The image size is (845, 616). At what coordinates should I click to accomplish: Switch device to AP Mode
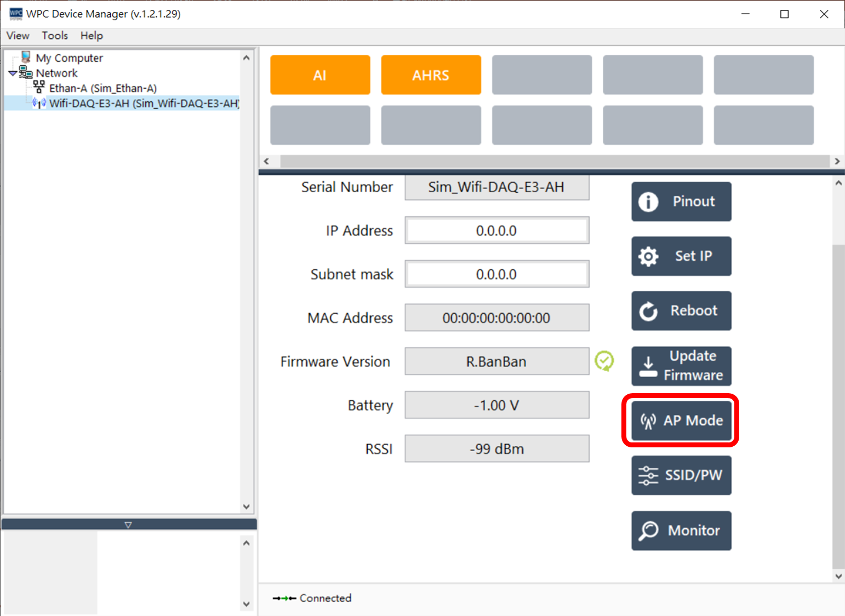click(681, 421)
